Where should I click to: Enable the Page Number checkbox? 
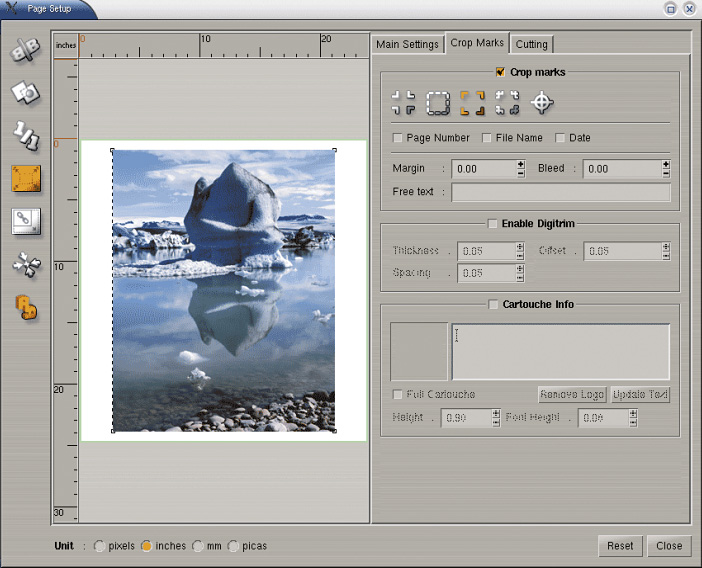point(398,138)
